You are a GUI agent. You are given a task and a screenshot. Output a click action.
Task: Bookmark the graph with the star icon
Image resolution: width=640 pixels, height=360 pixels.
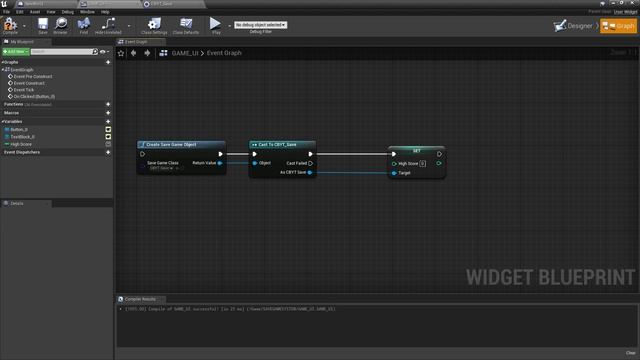coord(121,53)
